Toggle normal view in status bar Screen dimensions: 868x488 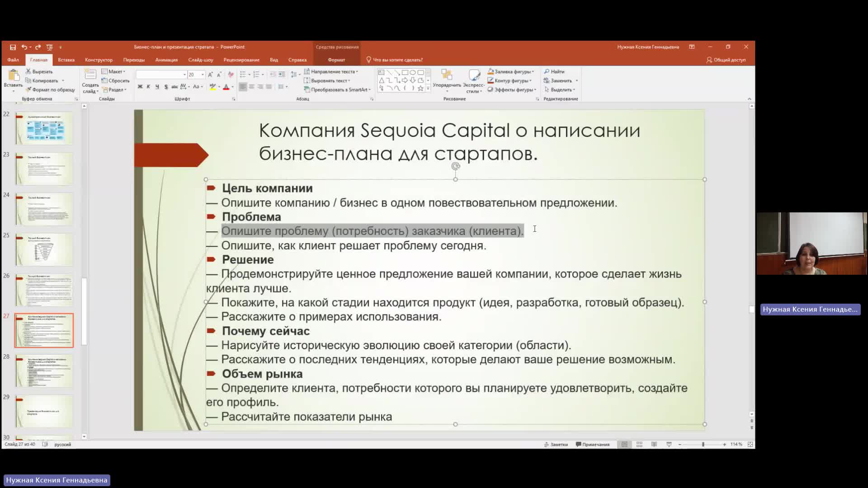(624, 445)
